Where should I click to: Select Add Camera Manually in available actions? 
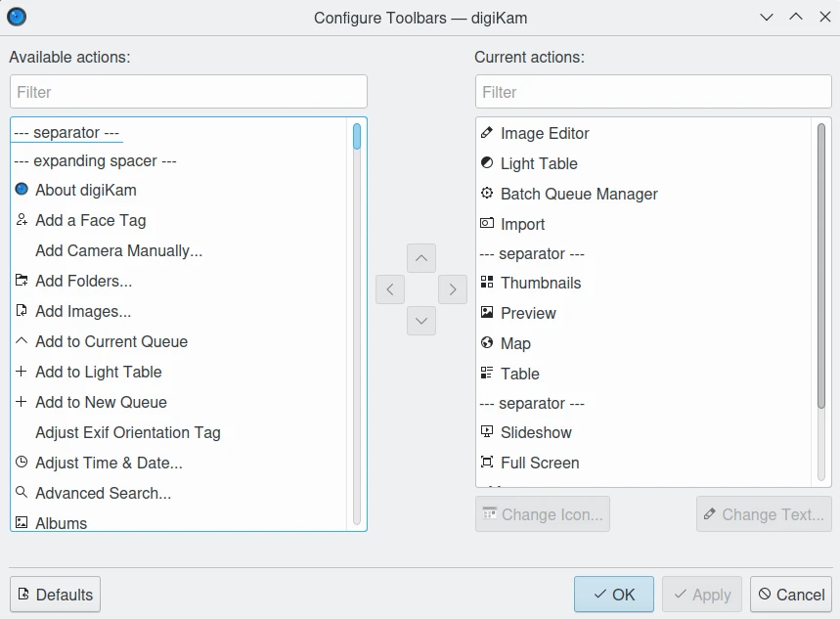pyautogui.click(x=118, y=250)
